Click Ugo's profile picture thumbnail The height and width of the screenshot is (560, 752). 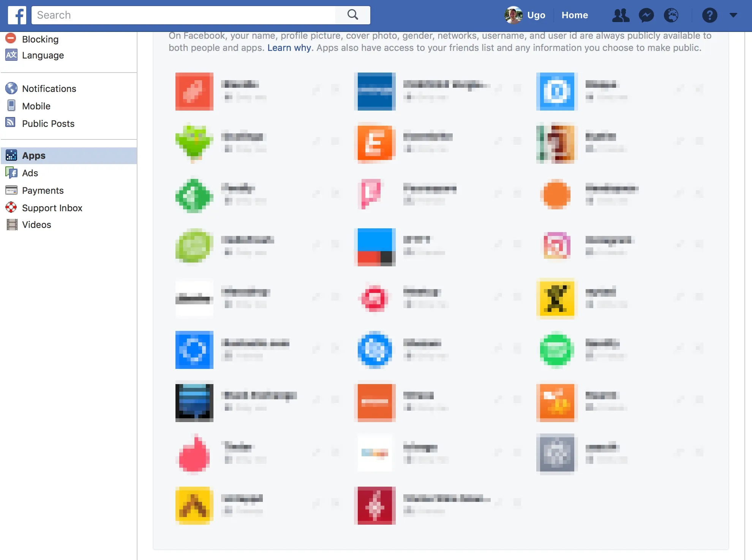pos(513,15)
